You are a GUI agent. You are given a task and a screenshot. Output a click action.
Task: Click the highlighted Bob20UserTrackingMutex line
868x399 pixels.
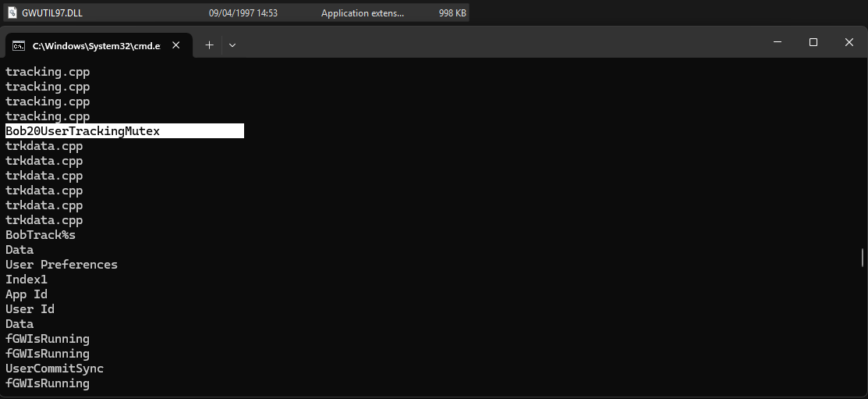tap(83, 131)
